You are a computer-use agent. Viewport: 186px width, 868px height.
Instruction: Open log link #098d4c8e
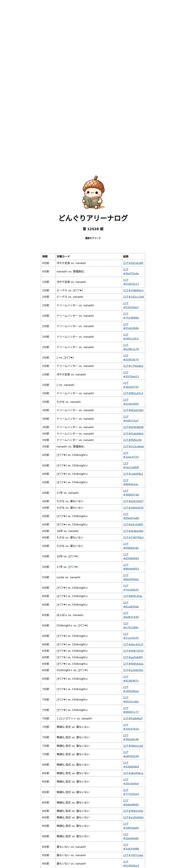pos(131,546)
